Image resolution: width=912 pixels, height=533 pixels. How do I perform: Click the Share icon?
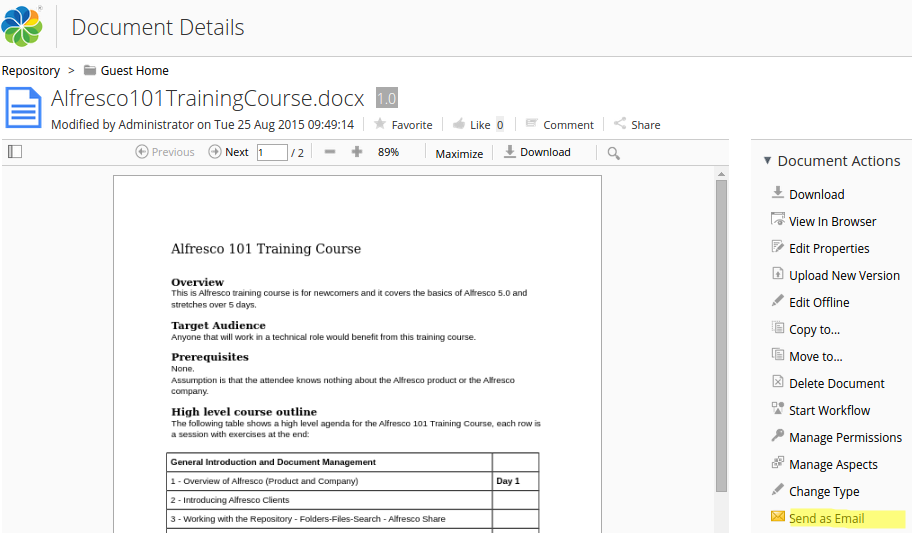(620, 123)
